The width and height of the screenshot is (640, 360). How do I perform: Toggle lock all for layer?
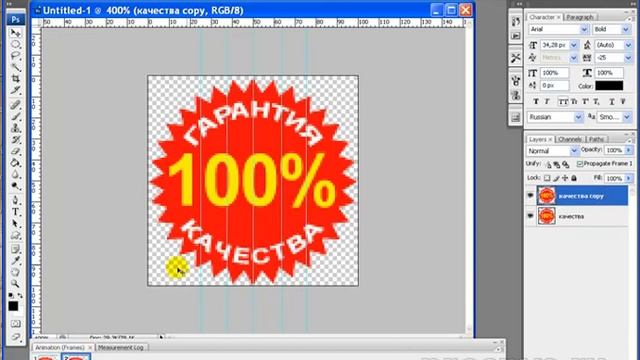[574, 178]
